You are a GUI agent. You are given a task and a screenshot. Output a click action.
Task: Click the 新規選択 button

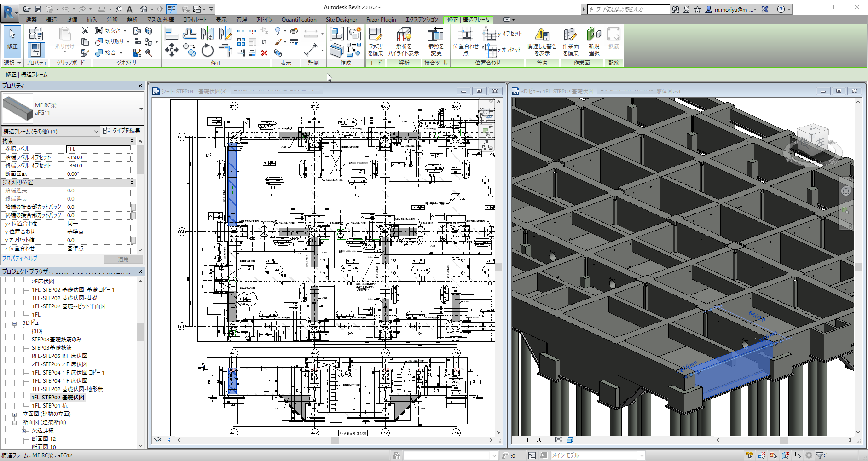(x=594, y=41)
